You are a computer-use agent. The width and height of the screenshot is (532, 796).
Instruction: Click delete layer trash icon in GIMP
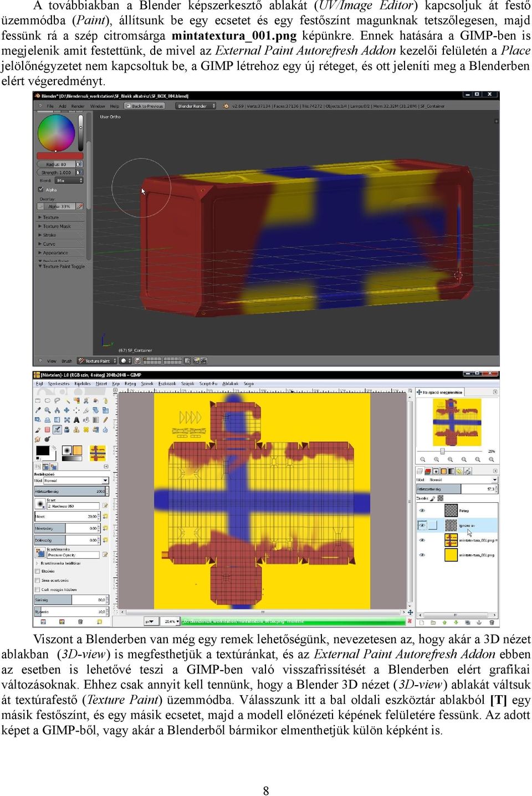click(x=492, y=623)
